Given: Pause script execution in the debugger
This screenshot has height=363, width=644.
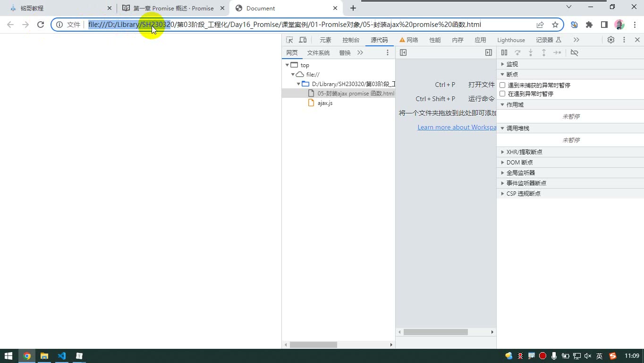Looking at the screenshot, I should tap(504, 52).
